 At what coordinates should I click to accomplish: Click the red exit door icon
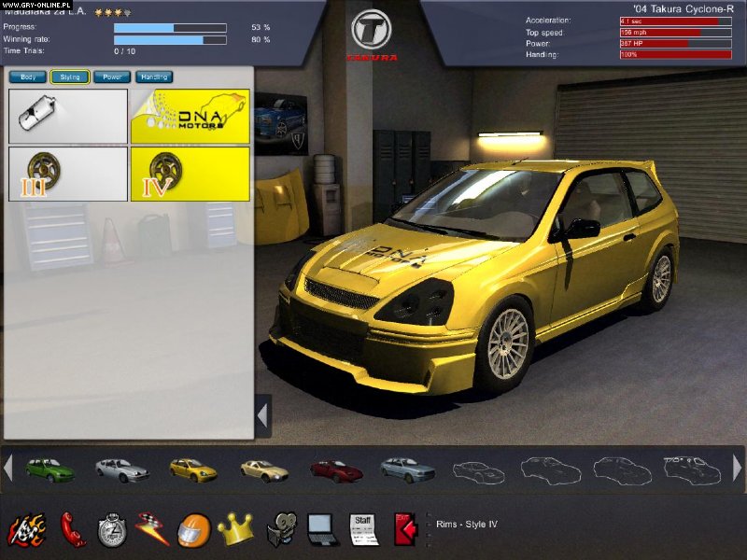click(x=405, y=529)
